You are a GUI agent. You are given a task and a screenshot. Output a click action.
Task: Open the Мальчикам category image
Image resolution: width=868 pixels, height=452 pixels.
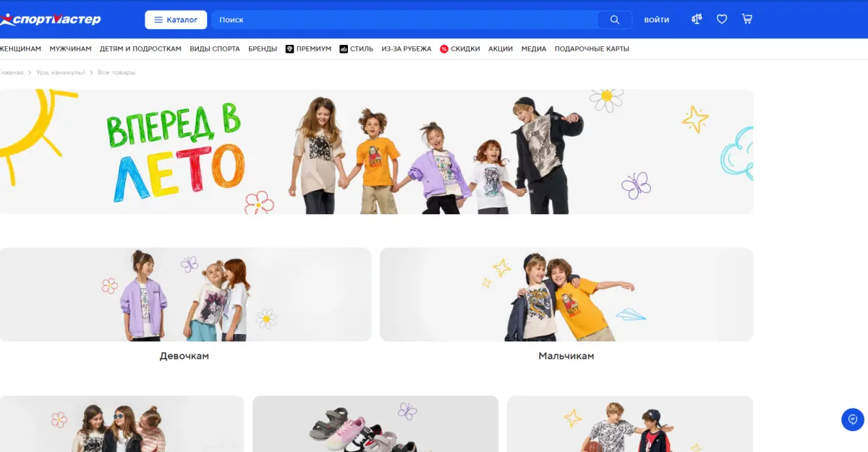pos(566,294)
